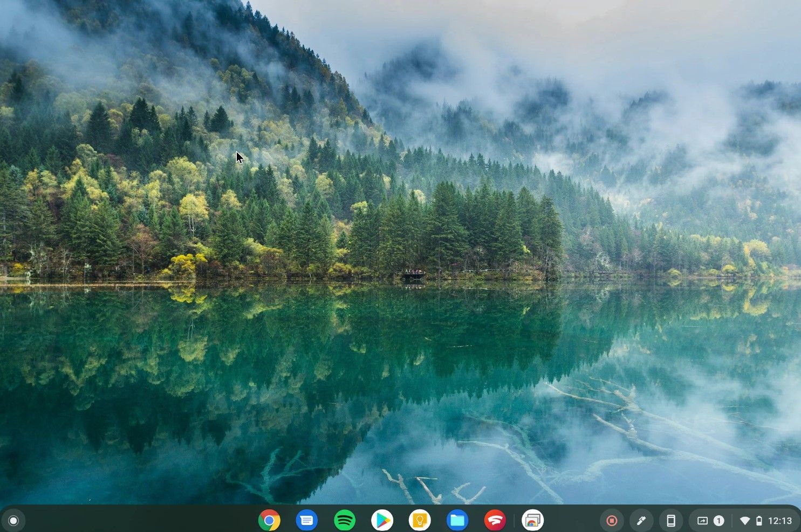
Task: Launch the Stadia app
Action: pos(495,521)
